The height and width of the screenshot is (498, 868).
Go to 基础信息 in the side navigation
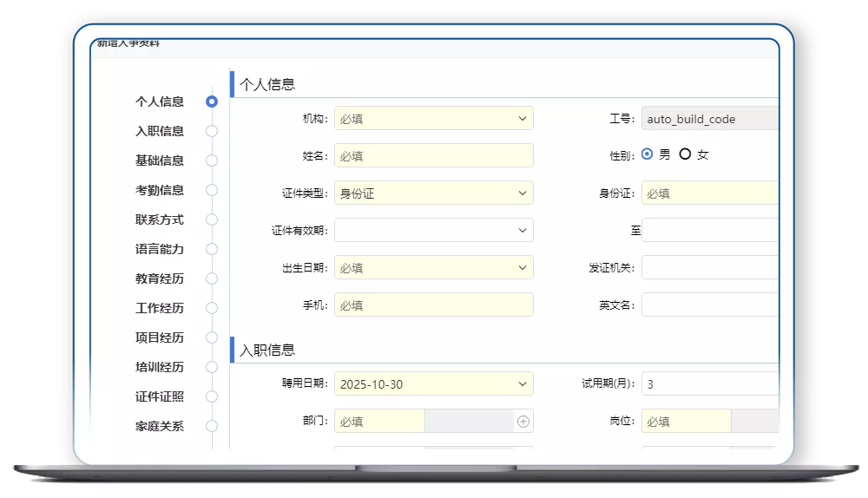pos(160,161)
